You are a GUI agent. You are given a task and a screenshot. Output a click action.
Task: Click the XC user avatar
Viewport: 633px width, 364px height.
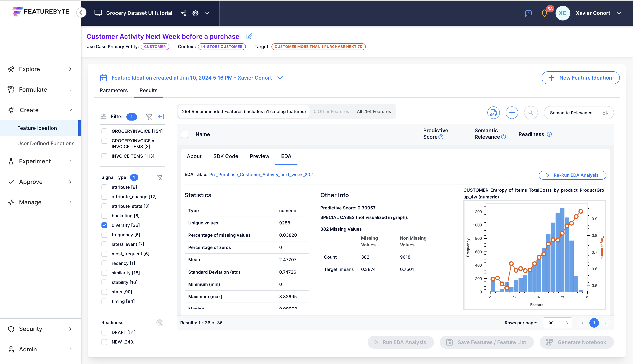pyautogui.click(x=563, y=13)
